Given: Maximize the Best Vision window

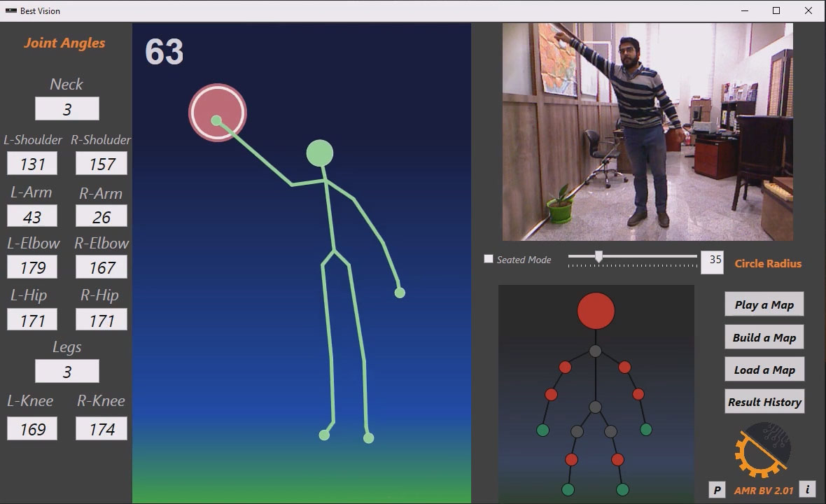Looking at the screenshot, I should pos(776,10).
